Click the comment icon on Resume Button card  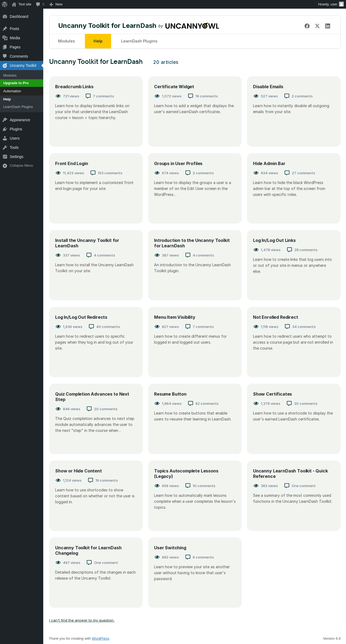tap(191, 403)
